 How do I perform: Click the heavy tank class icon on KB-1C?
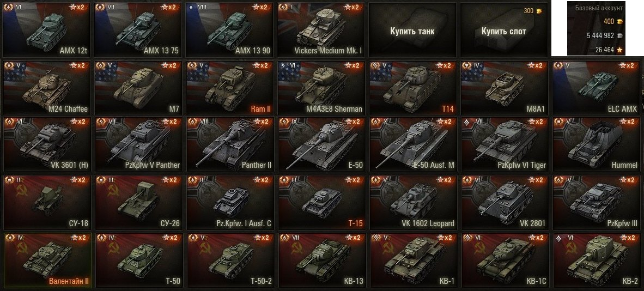tap(466, 238)
